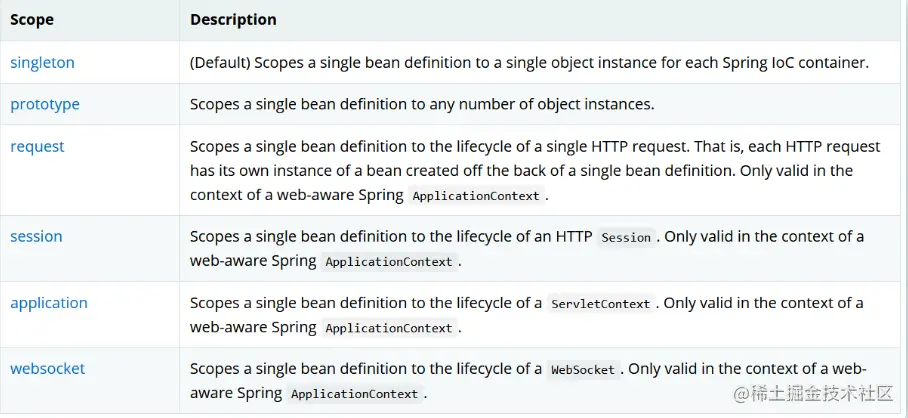Click the 稀土掘金技术社区 watermark text
This screenshot has width=908, height=418.
pos(824,394)
